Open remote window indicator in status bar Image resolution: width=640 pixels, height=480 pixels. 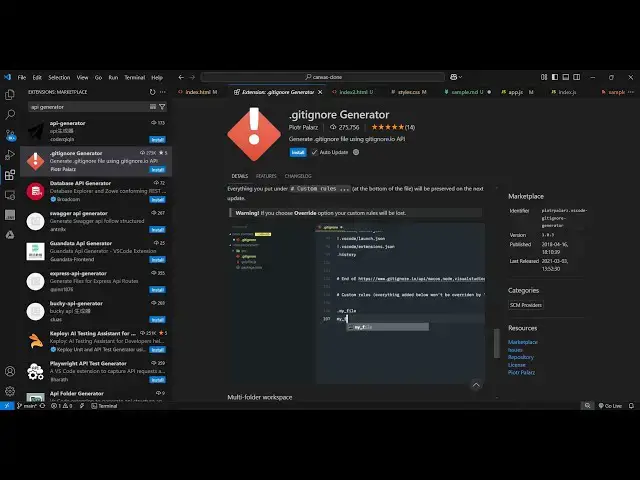point(7,406)
